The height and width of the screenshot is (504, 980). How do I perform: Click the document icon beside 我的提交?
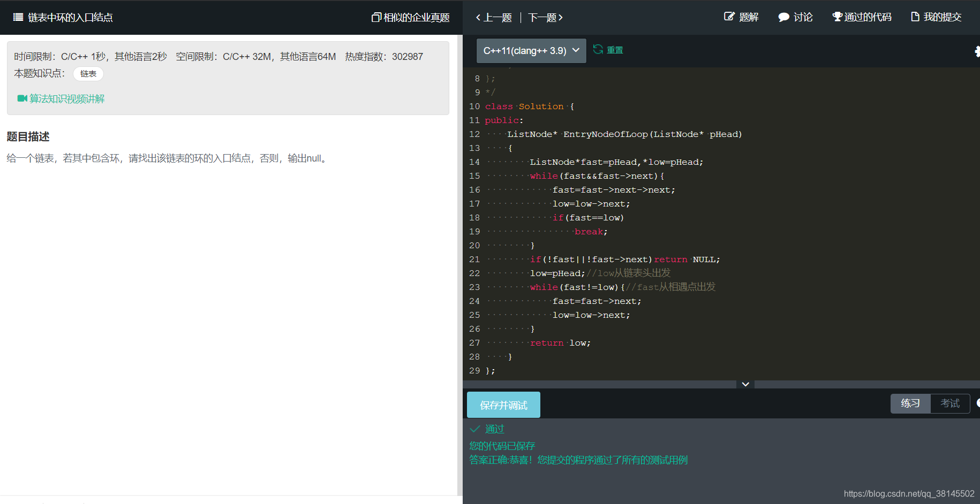pyautogui.click(x=915, y=17)
